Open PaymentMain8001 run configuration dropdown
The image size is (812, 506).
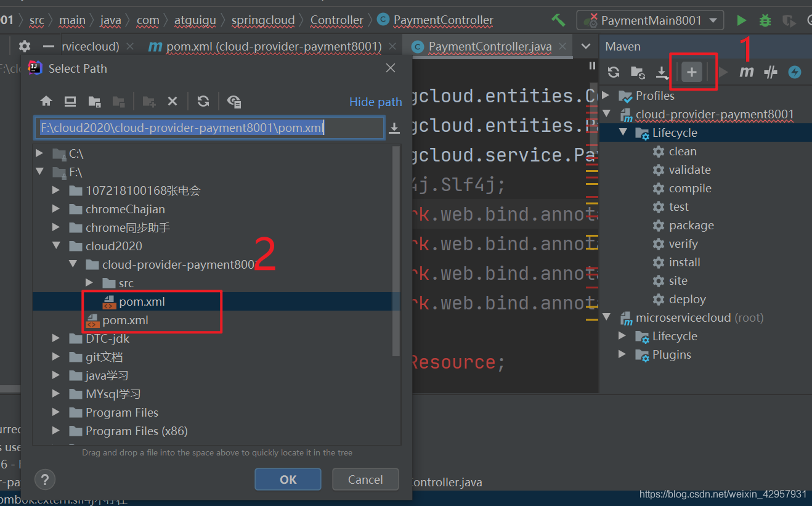[650, 20]
